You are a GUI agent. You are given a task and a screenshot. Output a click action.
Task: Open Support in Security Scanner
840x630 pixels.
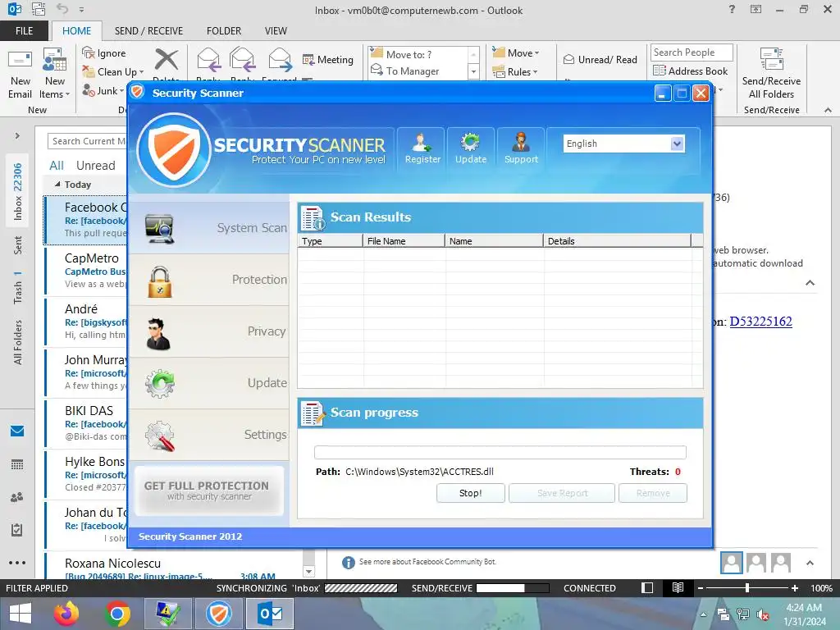pos(521,149)
